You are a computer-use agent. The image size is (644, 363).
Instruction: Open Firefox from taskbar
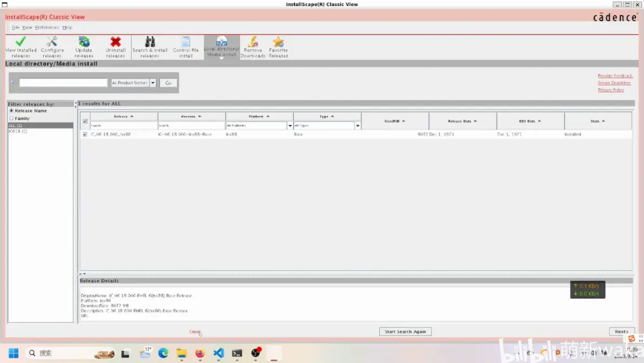point(200,353)
